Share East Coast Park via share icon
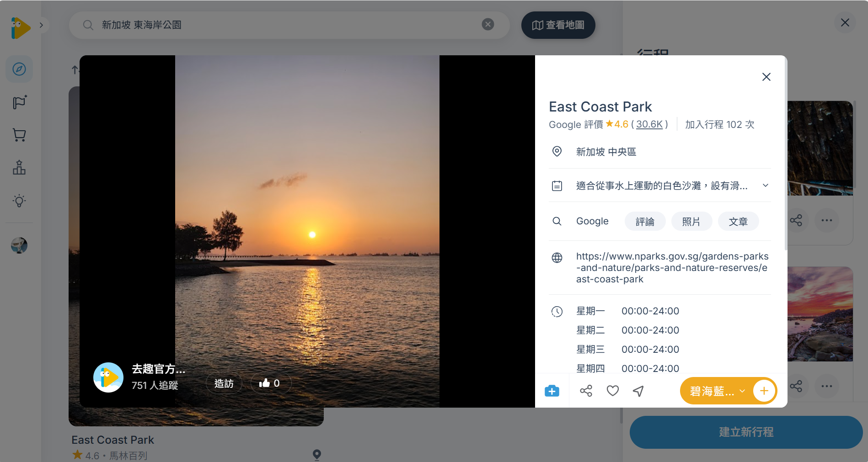 click(586, 391)
